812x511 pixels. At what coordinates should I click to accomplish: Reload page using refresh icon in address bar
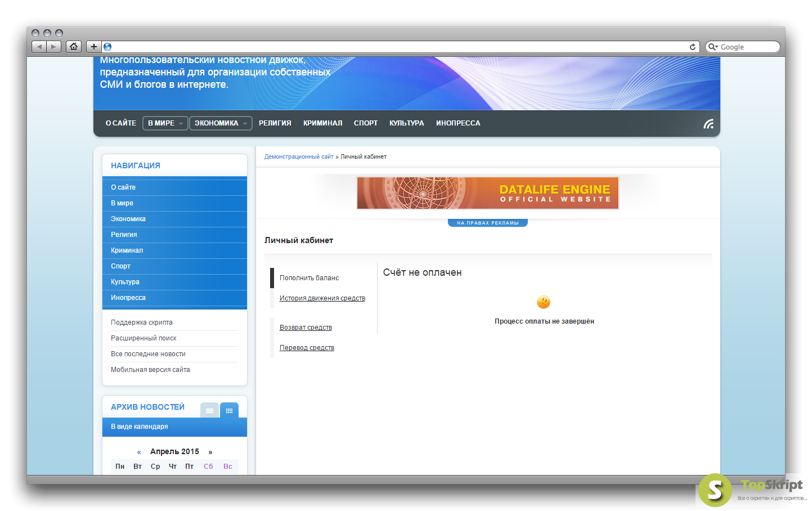pyautogui.click(x=693, y=47)
